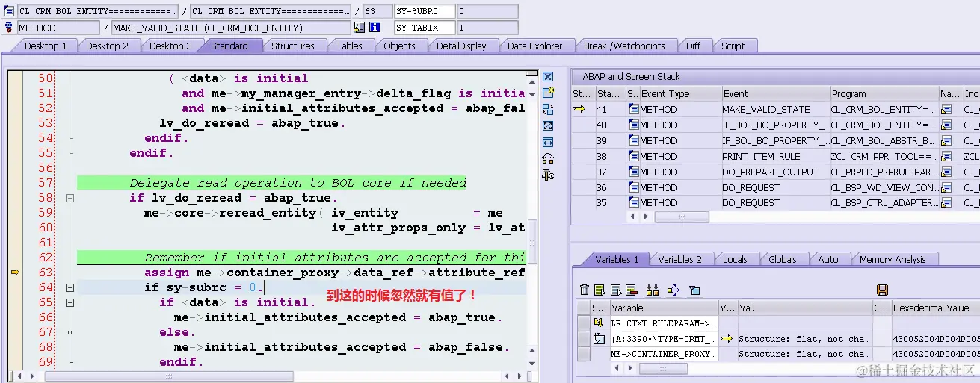Click the blue info icon next to MAKE_VALID_STATE
The width and height of the screenshot is (980, 383).
click(375, 28)
